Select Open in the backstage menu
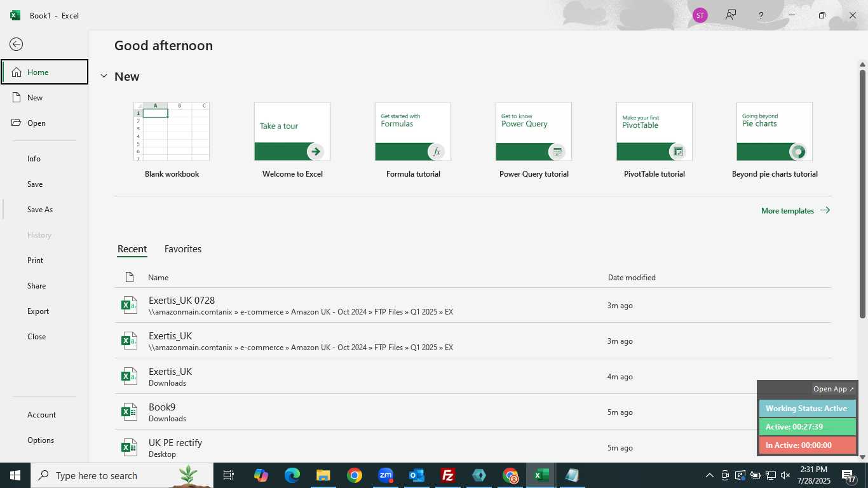The image size is (868, 488). click(44, 123)
